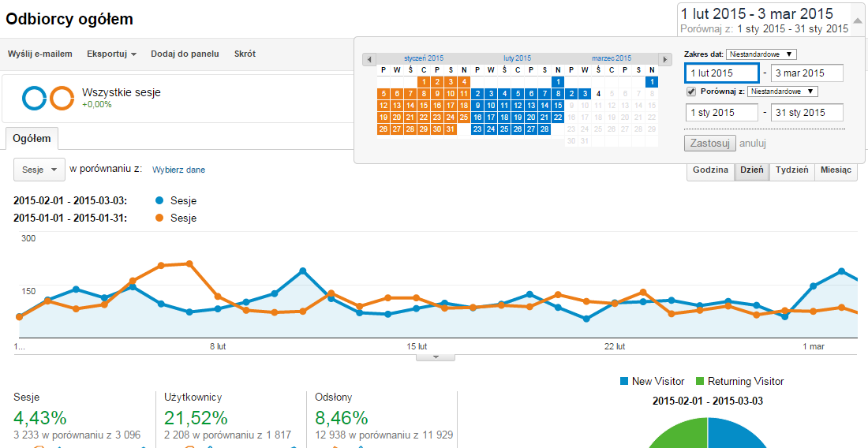Click Wybierz dane link

coord(179,170)
